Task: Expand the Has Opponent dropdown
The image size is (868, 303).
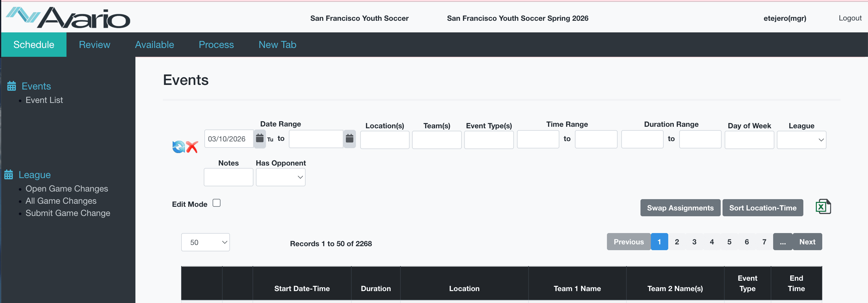Action: 280,177
